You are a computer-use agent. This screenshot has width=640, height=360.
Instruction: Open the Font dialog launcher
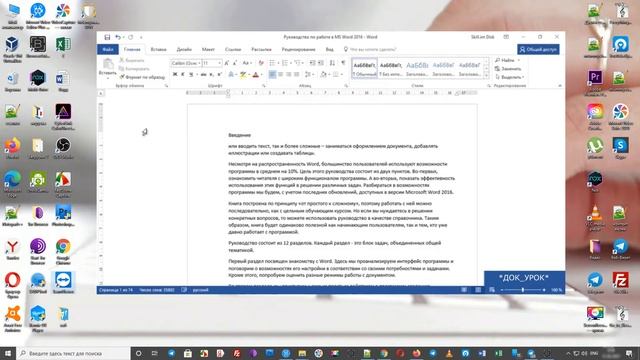coord(264,86)
